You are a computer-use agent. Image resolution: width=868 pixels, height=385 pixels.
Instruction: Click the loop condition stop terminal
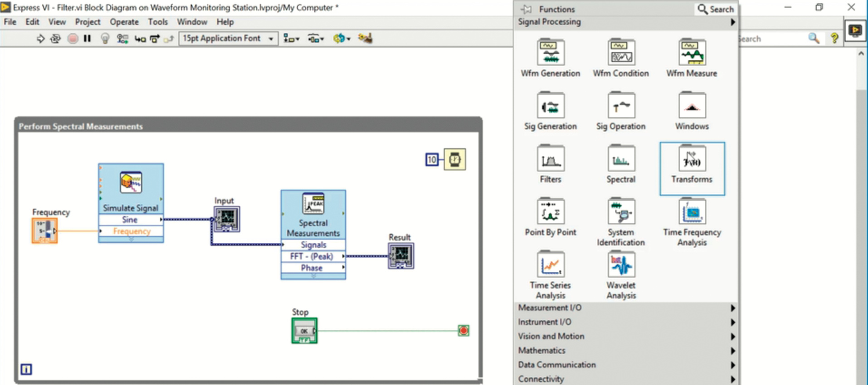coord(463,331)
